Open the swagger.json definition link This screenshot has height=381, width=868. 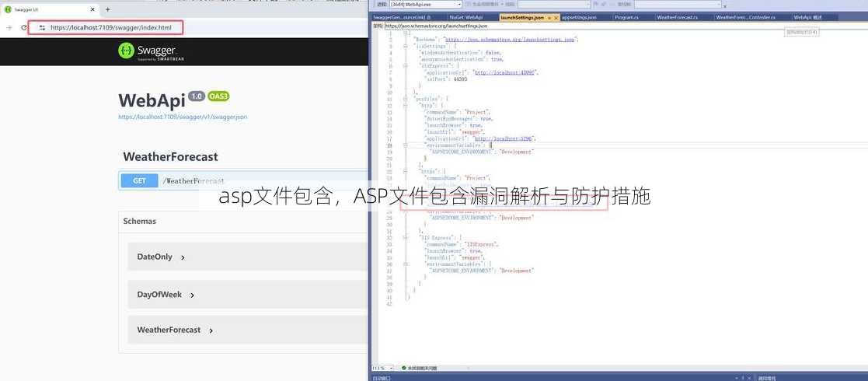(x=183, y=117)
